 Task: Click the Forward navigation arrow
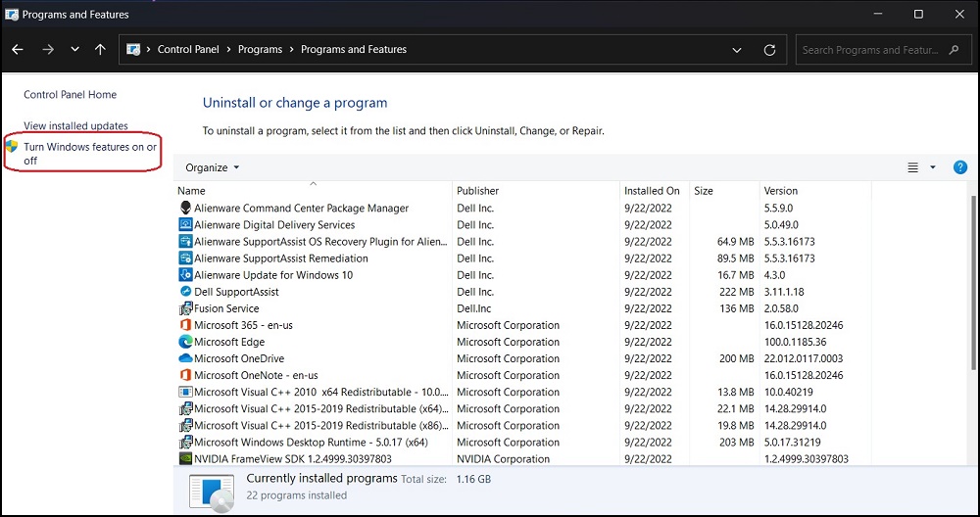point(48,50)
